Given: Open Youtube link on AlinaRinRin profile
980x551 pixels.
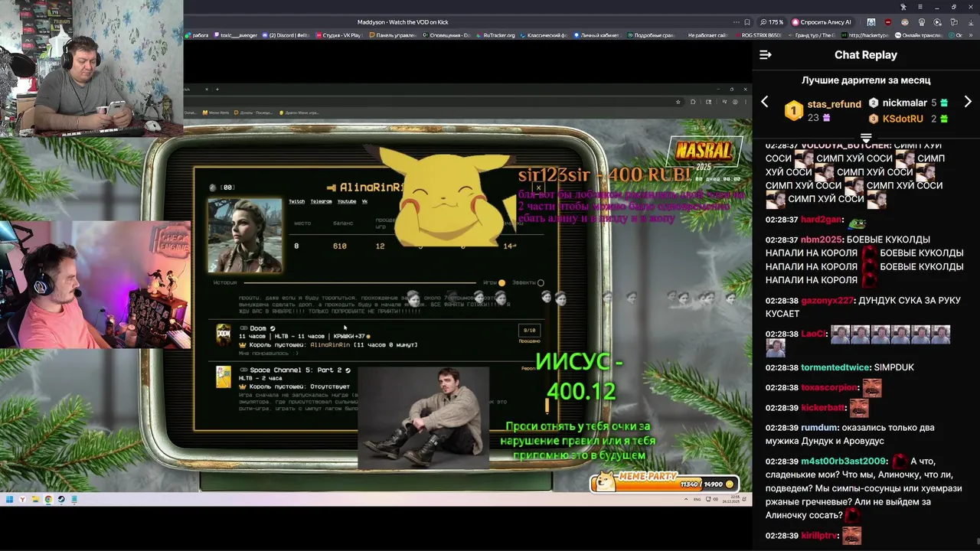Looking at the screenshot, I should point(347,201).
